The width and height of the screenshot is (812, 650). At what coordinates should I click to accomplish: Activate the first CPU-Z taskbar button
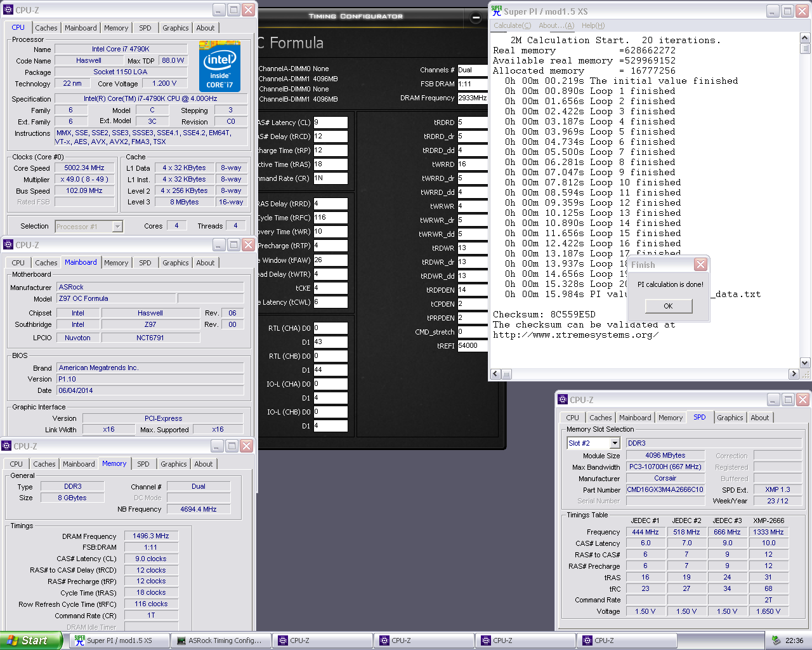322,640
